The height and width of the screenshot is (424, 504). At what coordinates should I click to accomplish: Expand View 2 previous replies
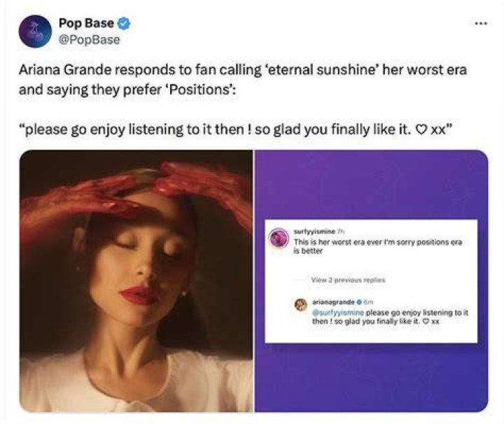(x=348, y=280)
